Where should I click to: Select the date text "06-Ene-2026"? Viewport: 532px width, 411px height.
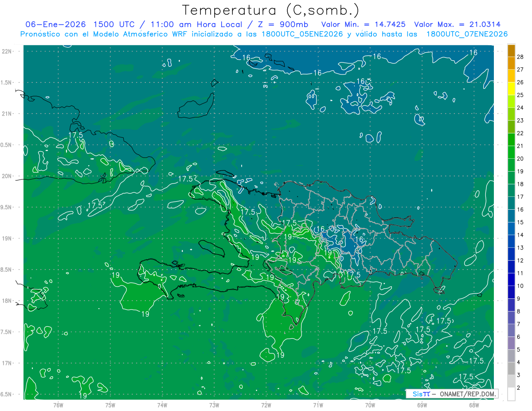pos(56,24)
